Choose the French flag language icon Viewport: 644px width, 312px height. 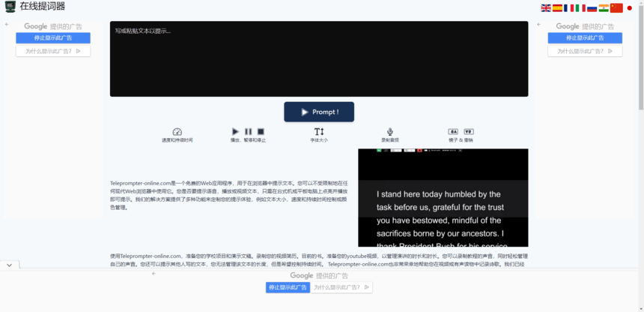pyautogui.click(x=569, y=7)
